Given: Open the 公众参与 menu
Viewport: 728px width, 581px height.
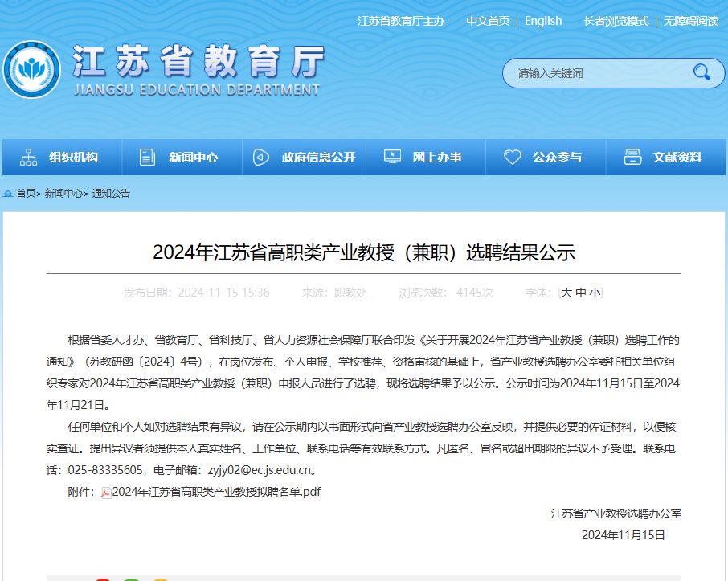Looking at the screenshot, I should tap(546, 157).
